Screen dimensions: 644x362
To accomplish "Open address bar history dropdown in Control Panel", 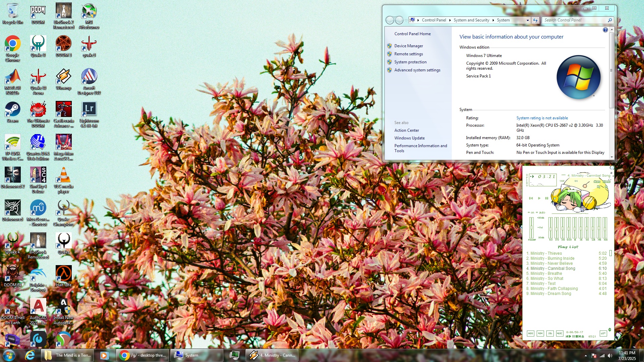I will pyautogui.click(x=528, y=20).
